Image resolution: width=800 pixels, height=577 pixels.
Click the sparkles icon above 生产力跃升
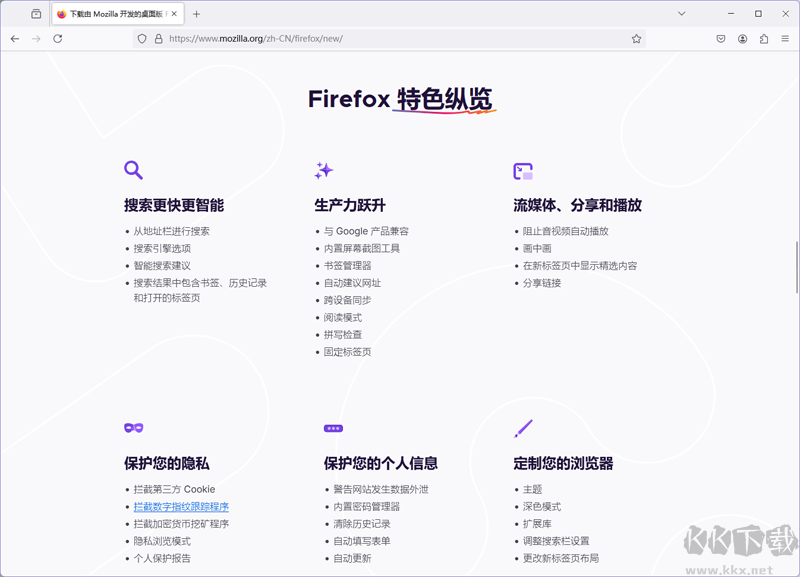(323, 170)
